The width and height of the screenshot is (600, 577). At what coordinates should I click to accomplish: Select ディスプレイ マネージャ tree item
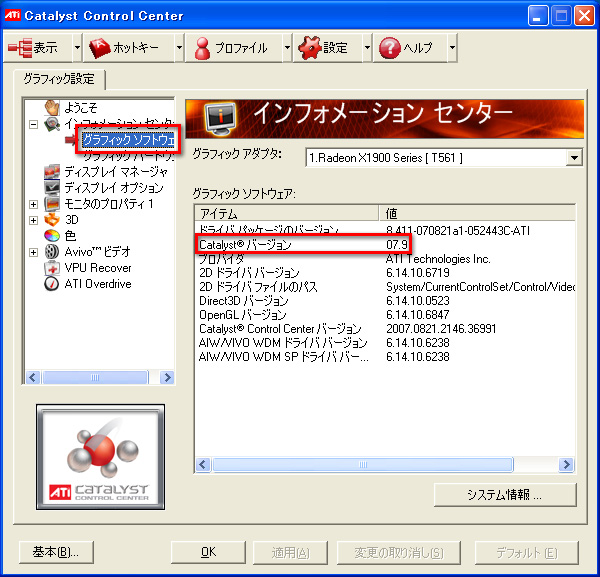point(116,172)
